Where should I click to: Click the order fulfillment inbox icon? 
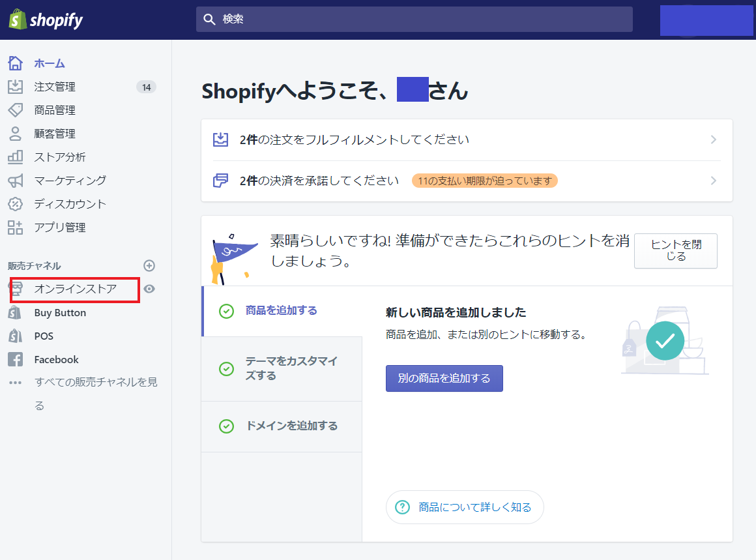click(x=221, y=140)
